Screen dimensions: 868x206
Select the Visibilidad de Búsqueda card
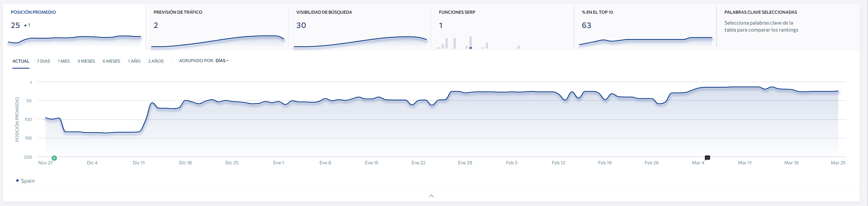[x=360, y=27]
